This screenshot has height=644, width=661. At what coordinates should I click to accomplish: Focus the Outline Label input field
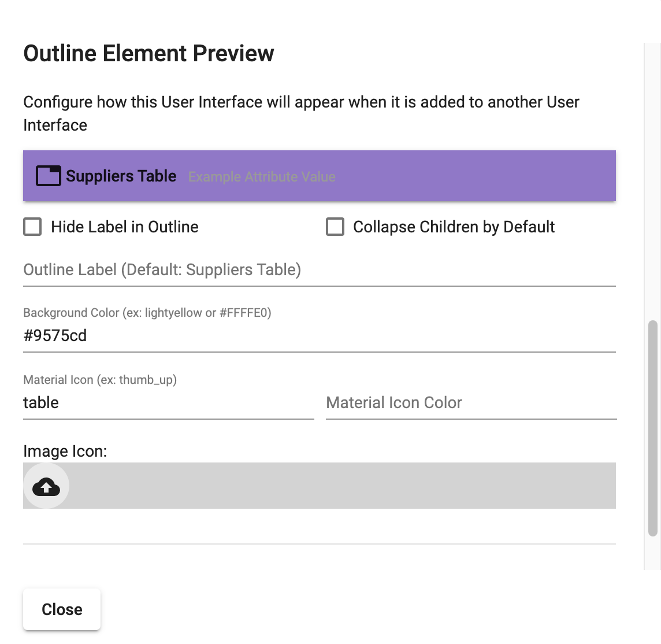tap(320, 270)
